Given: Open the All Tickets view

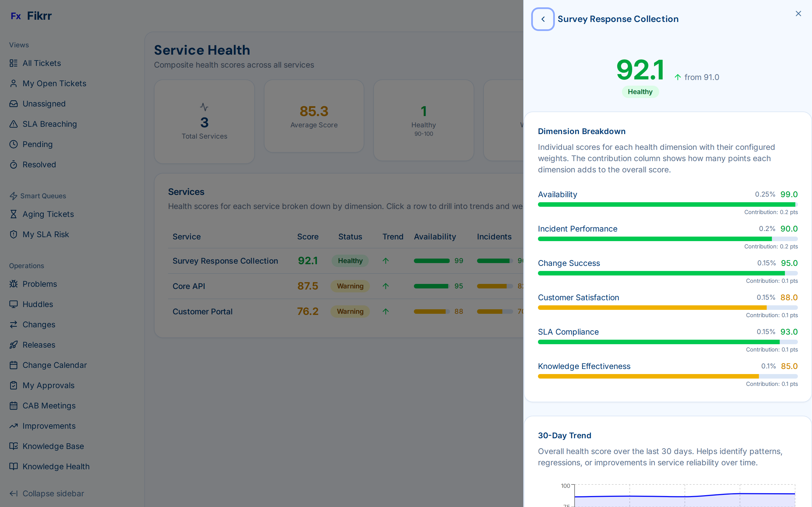Looking at the screenshot, I should (x=42, y=63).
